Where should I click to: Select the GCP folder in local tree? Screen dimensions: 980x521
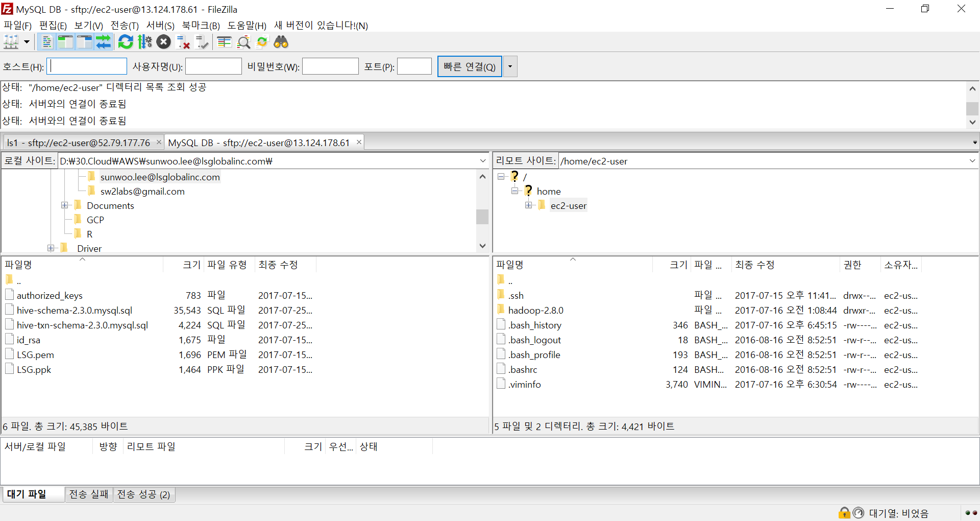point(95,220)
